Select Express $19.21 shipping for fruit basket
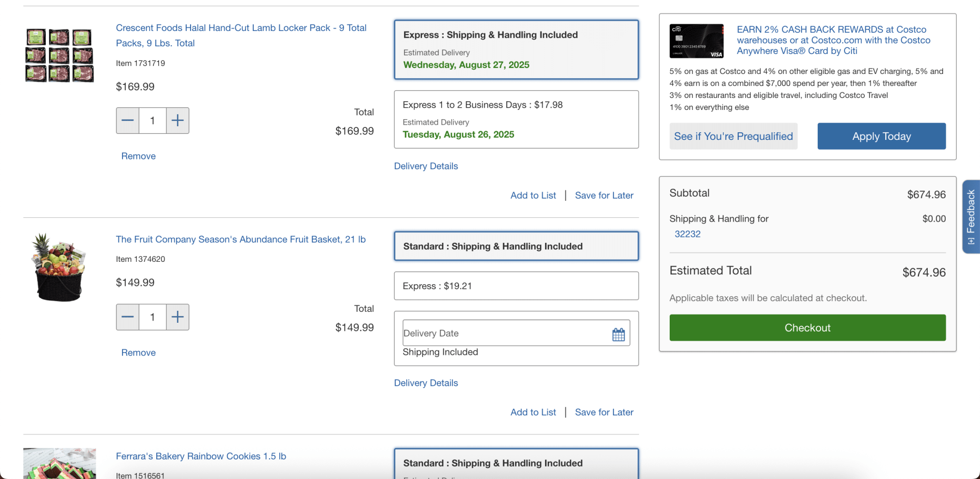 (516, 286)
